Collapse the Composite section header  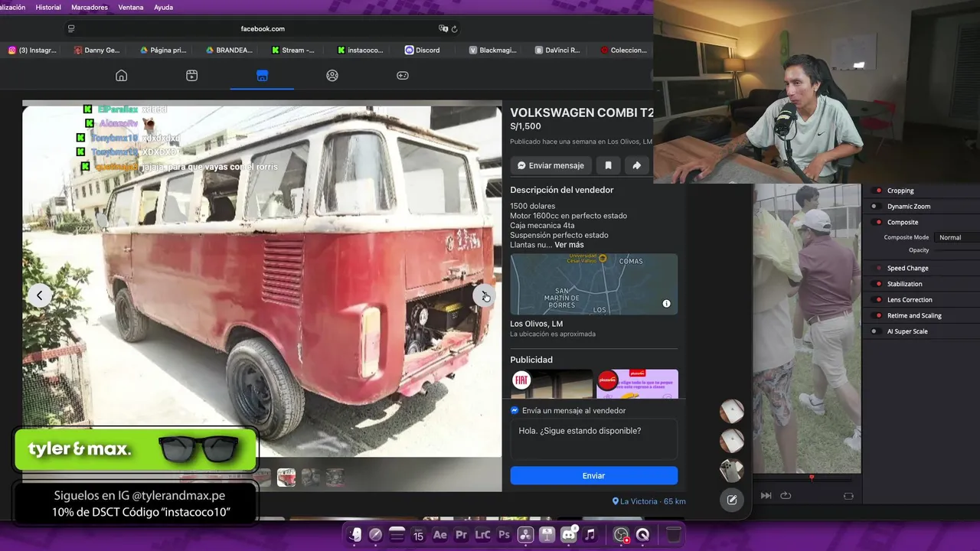point(903,222)
